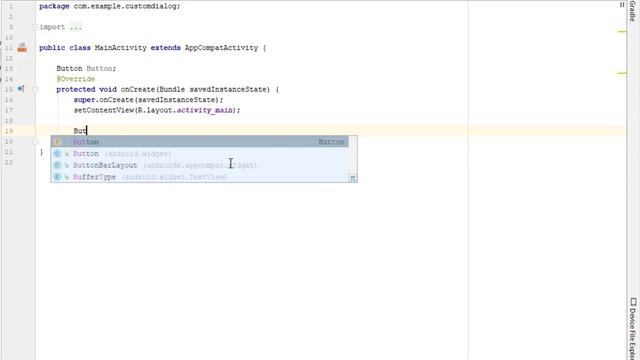Click the onCreate method name on line 15

click(138, 89)
